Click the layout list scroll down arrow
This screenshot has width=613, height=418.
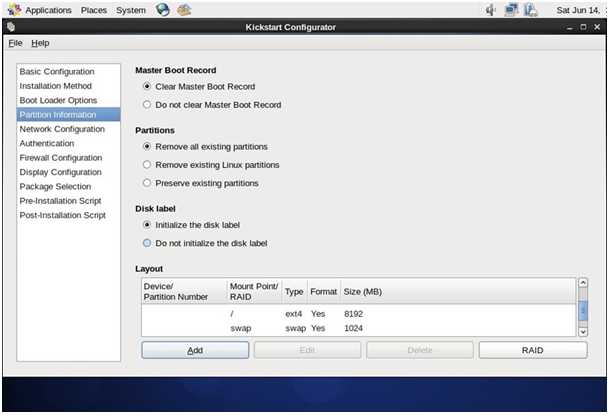point(583,332)
